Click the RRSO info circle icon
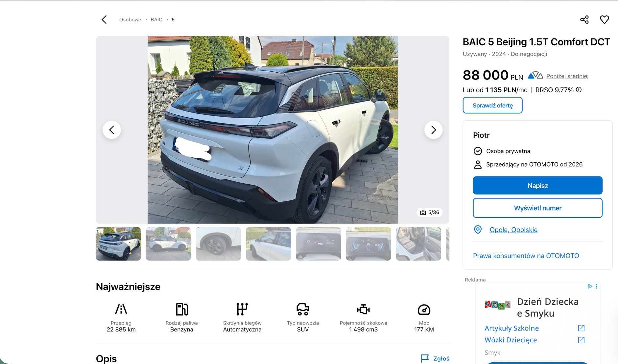 (x=579, y=89)
